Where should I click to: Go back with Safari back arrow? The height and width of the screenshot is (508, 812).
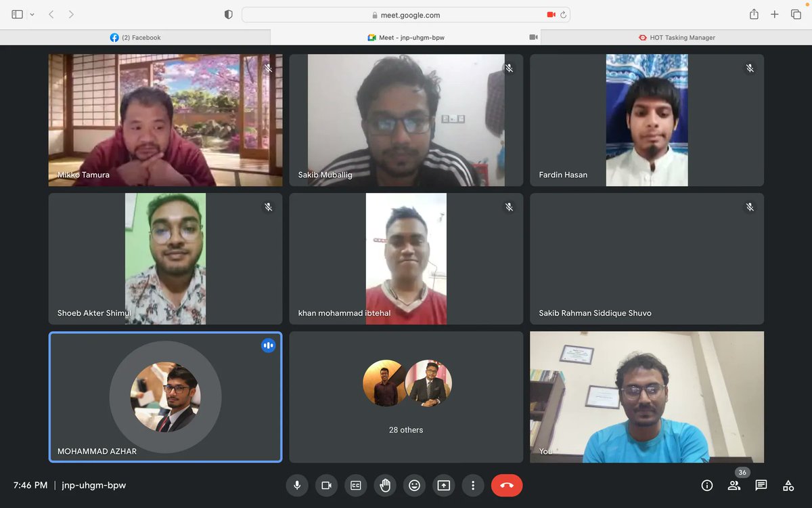pos(51,14)
